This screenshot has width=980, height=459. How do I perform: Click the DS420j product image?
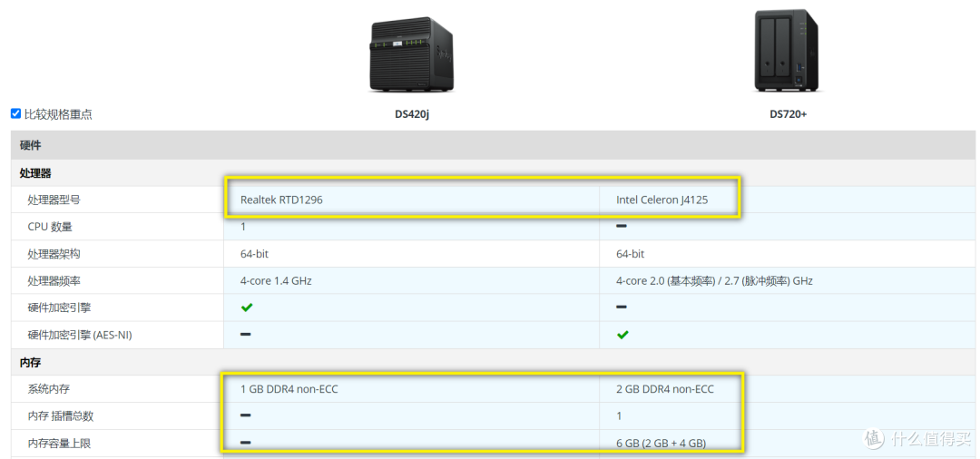coord(411,54)
